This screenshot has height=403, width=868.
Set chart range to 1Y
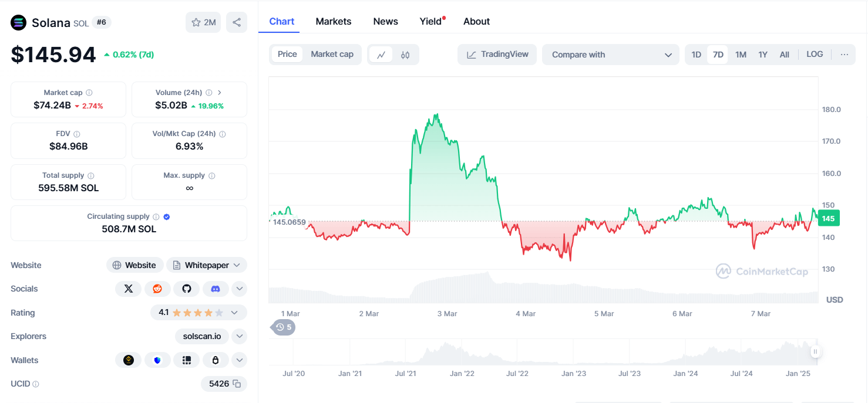pos(763,55)
